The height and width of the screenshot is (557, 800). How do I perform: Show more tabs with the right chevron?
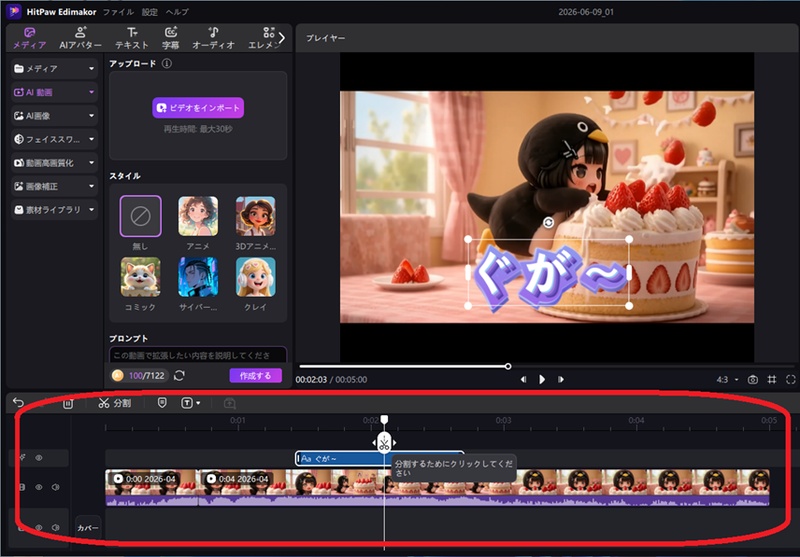pos(282,37)
